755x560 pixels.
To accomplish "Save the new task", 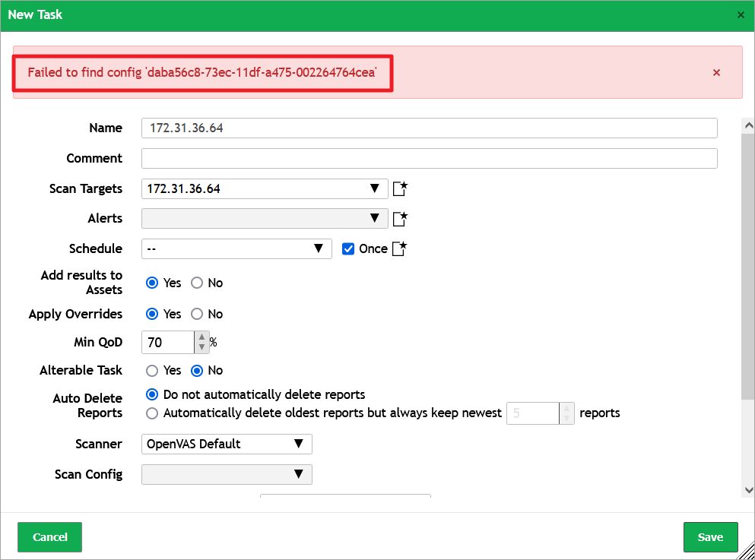I will coord(710,536).
